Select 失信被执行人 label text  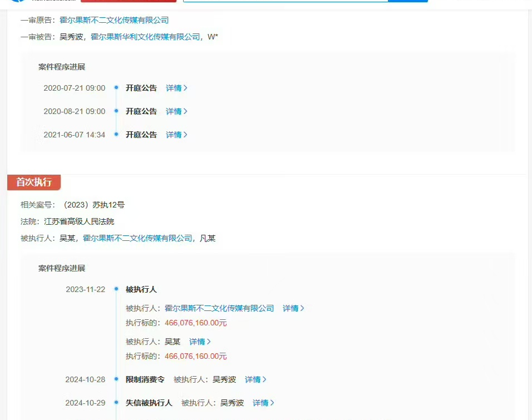coord(149,403)
